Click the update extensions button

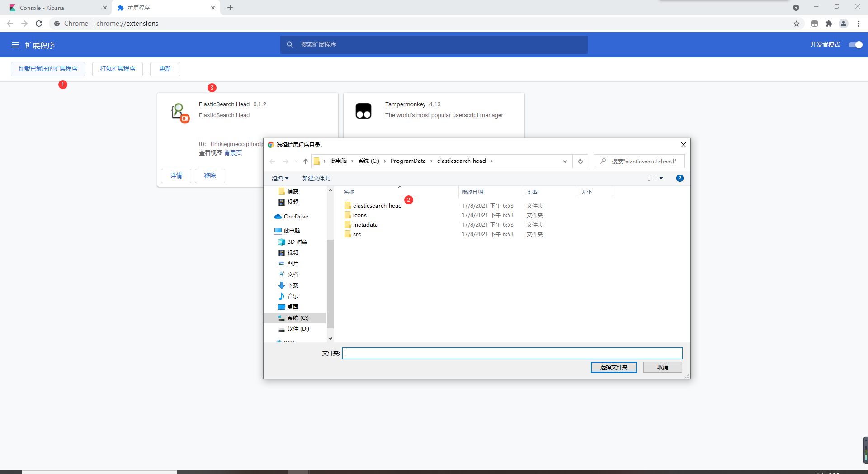[x=165, y=69]
